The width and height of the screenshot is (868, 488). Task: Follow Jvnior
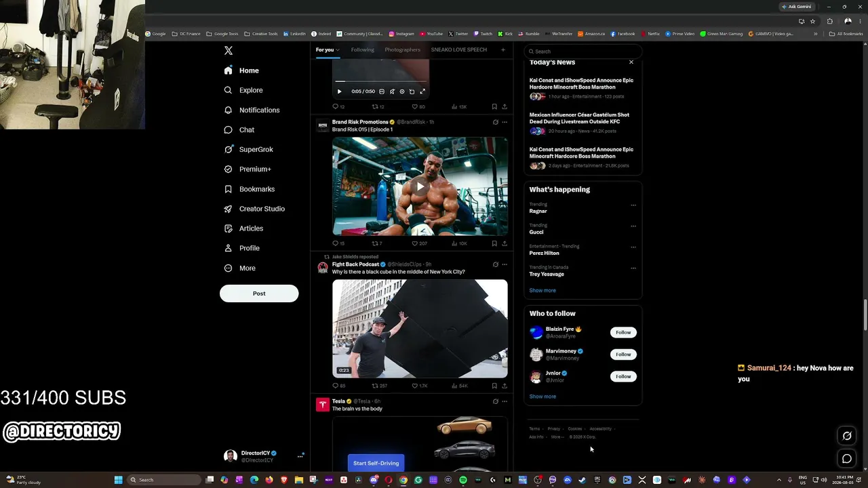(x=623, y=376)
